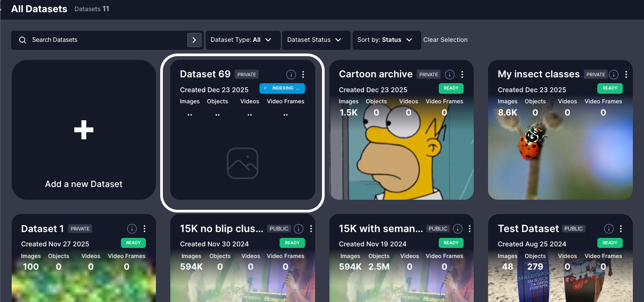Open info icon on My insect classes
Viewport: 644px width, 302px height.
[x=614, y=75]
